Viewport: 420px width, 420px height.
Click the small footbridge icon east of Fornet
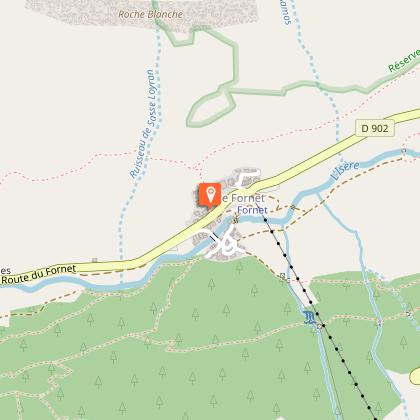(293, 207)
